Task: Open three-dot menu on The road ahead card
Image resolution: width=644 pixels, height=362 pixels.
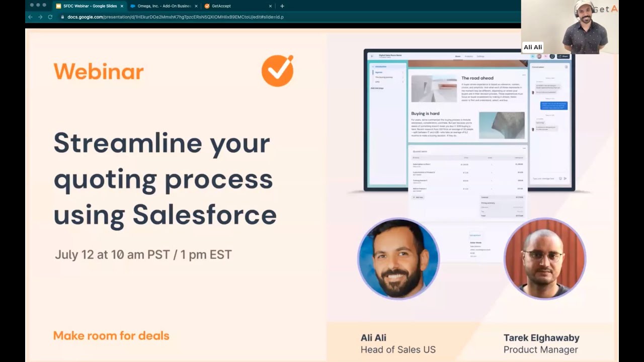Action: [x=524, y=75]
